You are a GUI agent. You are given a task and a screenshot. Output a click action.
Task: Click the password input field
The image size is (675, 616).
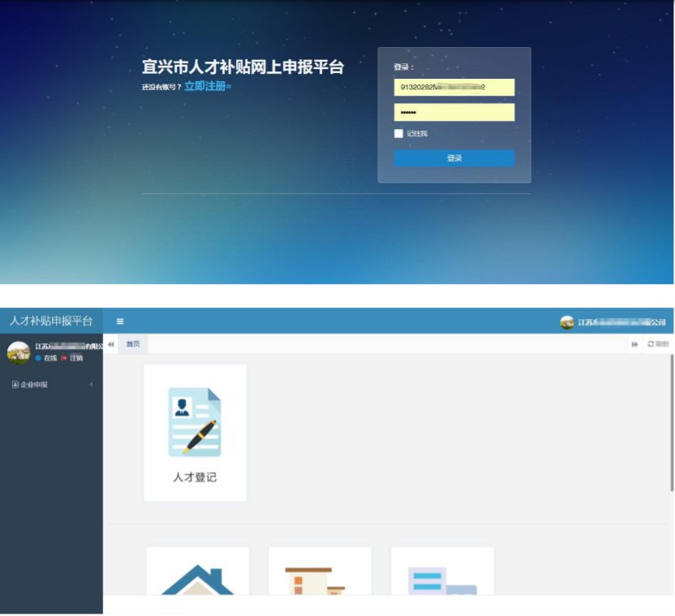coord(454,112)
